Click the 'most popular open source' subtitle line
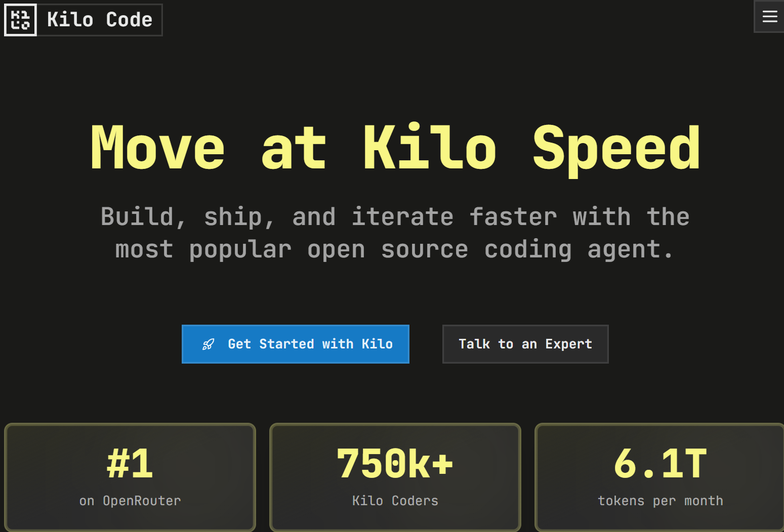784x532 pixels. click(395, 249)
